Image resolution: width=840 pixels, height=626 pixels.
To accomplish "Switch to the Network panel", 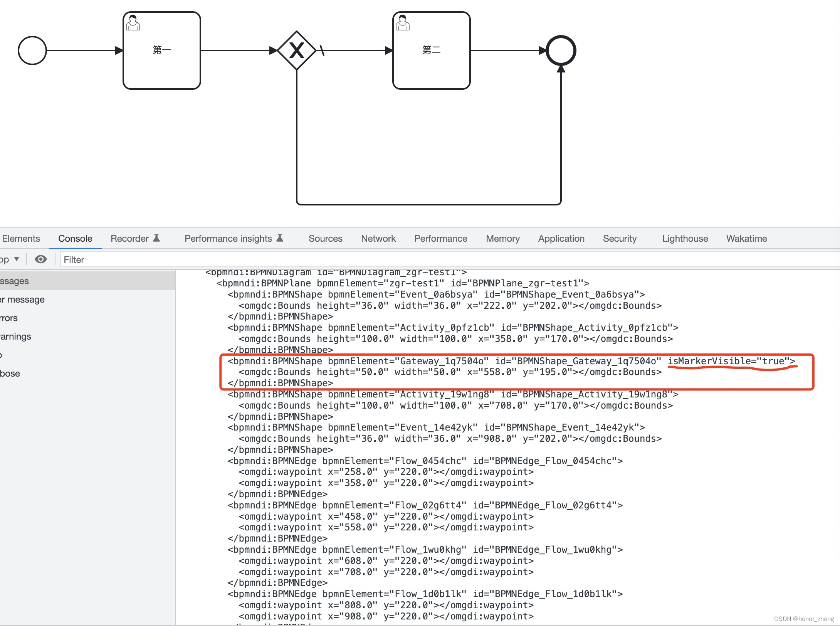I will [x=378, y=238].
